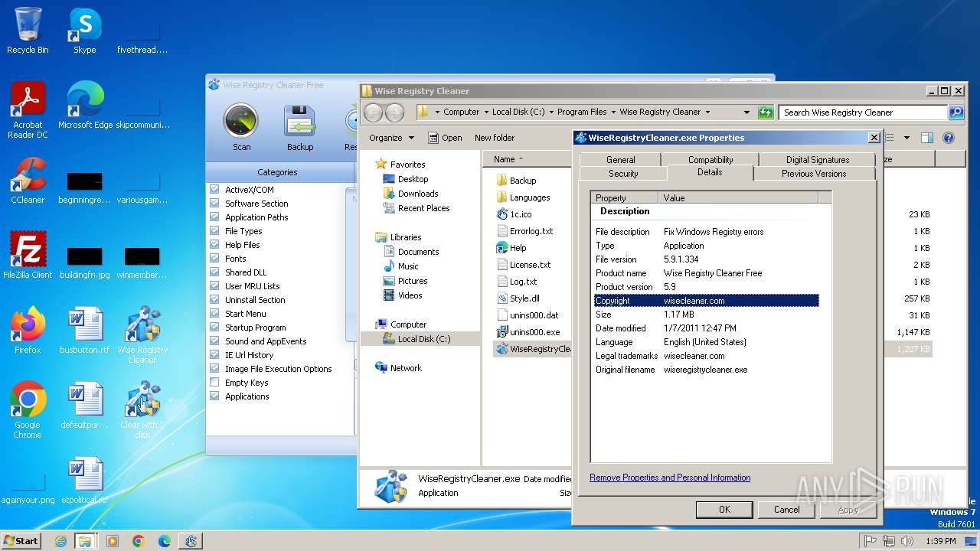980x551 pixels.
Task: Click refresh button next to address bar
Action: 766,112
